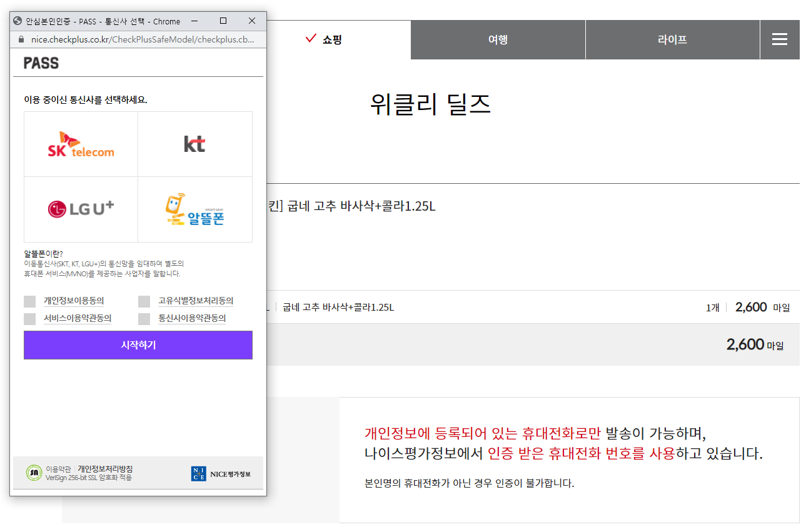The height and width of the screenshot is (532, 811).
Task: Click the 이용 중이신 통신사를 선택하세요 prompt
Action: tap(86, 100)
